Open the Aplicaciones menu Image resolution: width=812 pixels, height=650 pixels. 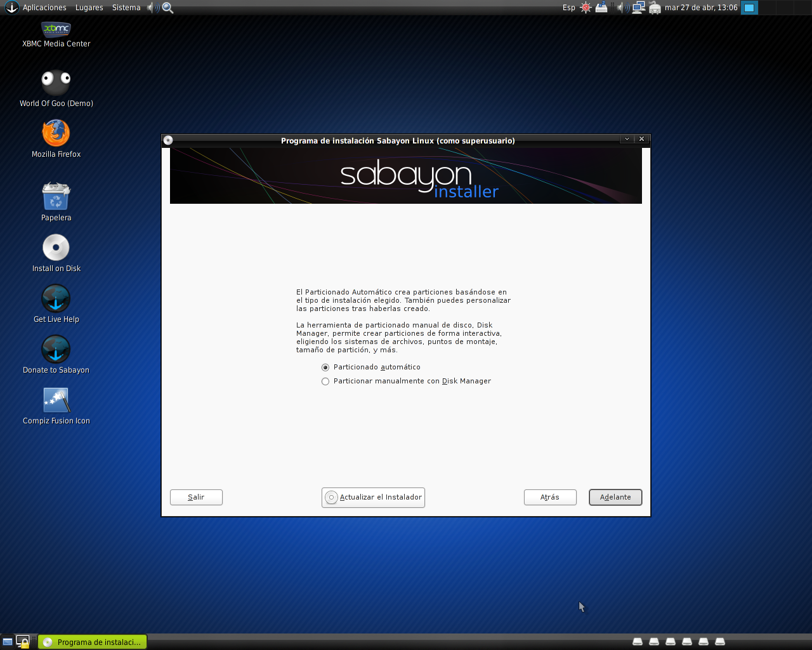(44, 8)
